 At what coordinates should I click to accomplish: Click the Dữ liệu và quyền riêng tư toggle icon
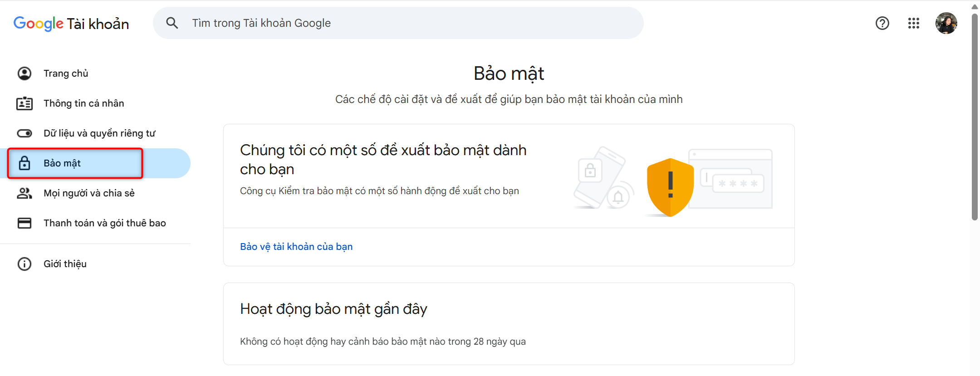(x=24, y=133)
